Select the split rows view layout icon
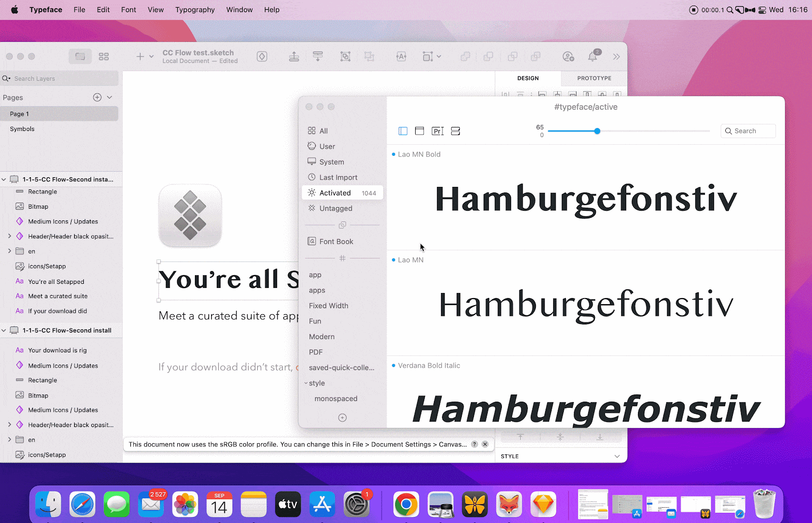 (x=455, y=131)
